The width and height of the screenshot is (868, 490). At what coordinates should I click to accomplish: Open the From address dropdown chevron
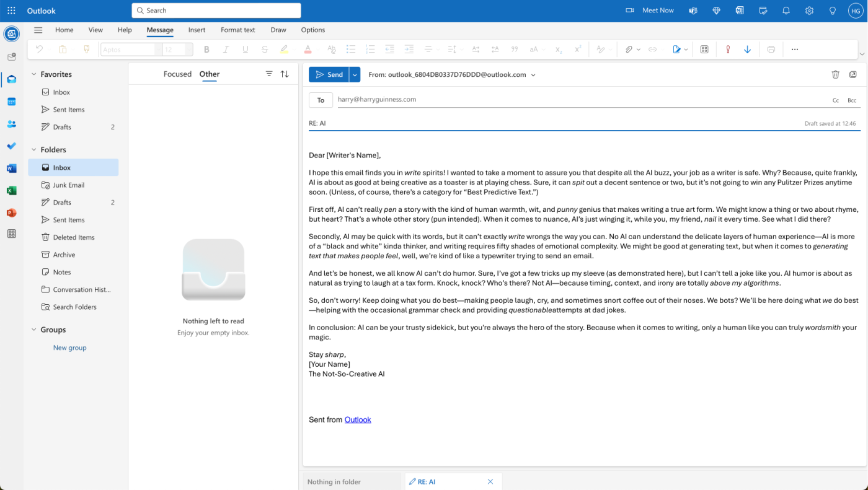click(x=533, y=75)
